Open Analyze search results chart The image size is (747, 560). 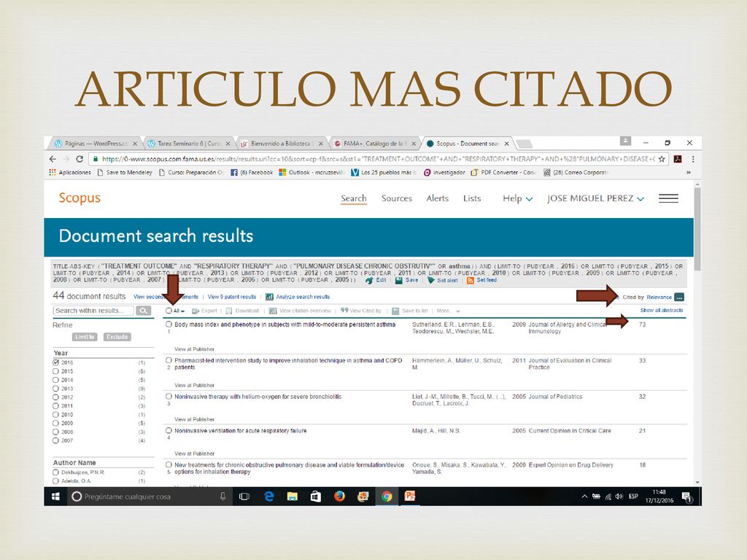pos(298,297)
